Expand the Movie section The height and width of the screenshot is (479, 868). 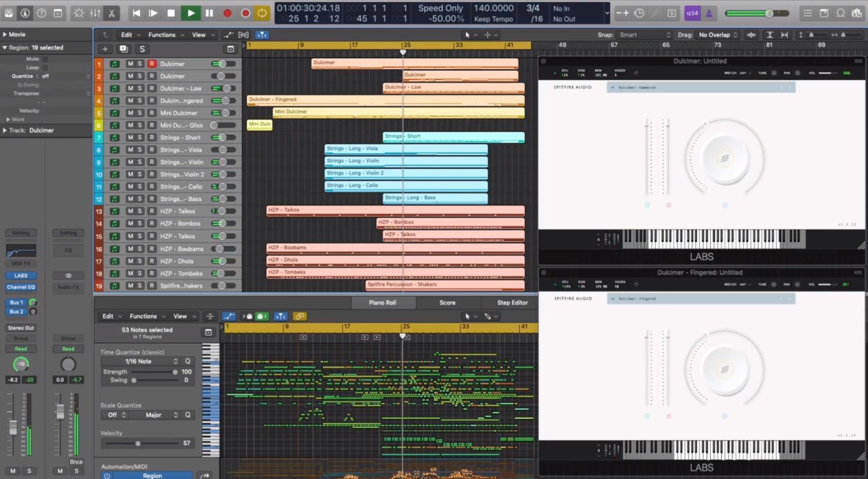[x=5, y=34]
